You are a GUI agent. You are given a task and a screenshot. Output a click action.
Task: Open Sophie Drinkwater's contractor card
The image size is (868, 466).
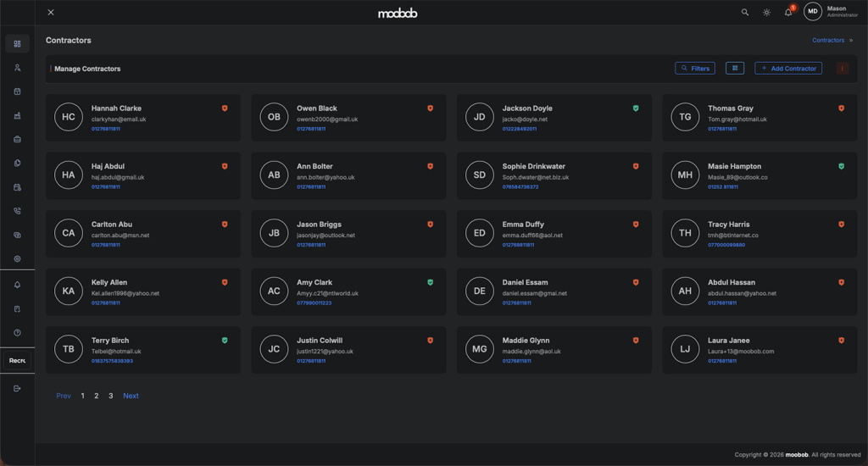pyautogui.click(x=554, y=175)
